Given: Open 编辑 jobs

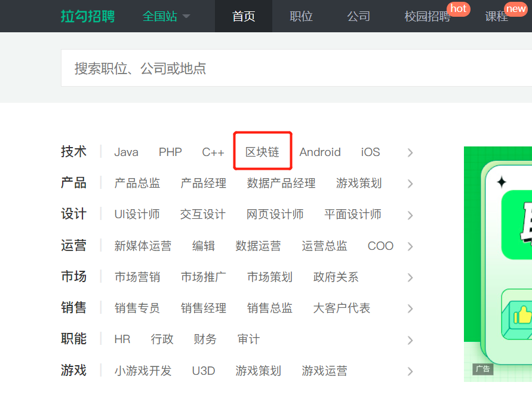Looking at the screenshot, I should [x=204, y=246].
